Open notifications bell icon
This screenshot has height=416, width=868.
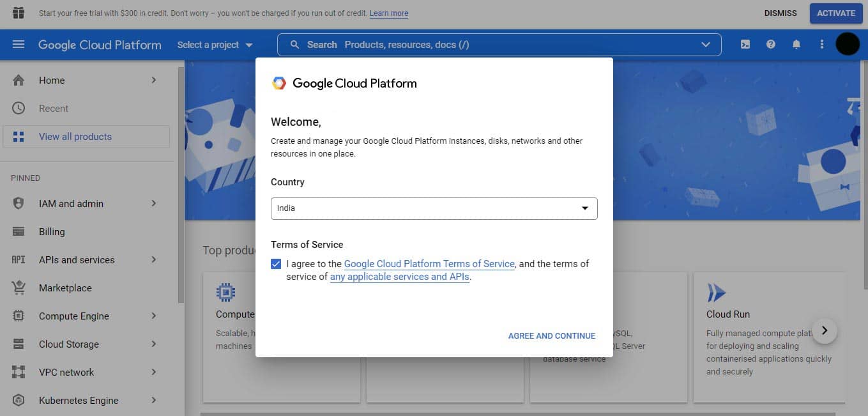(x=796, y=45)
